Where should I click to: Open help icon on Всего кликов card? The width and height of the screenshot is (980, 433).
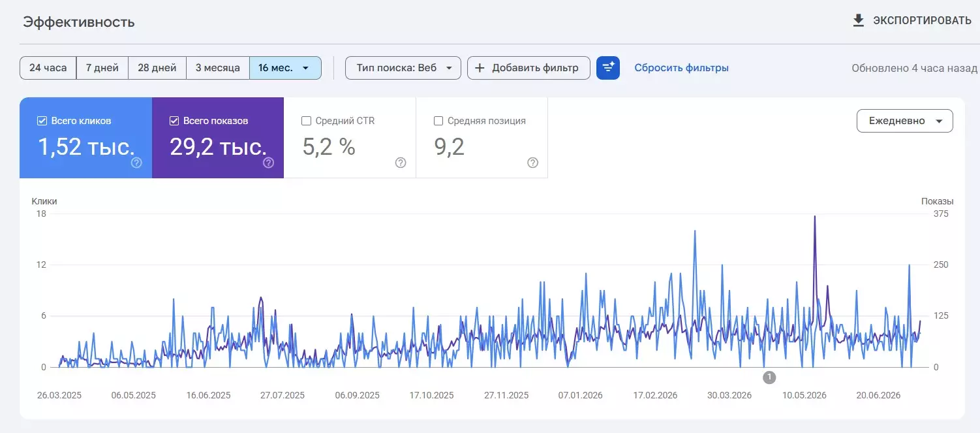pos(136,163)
